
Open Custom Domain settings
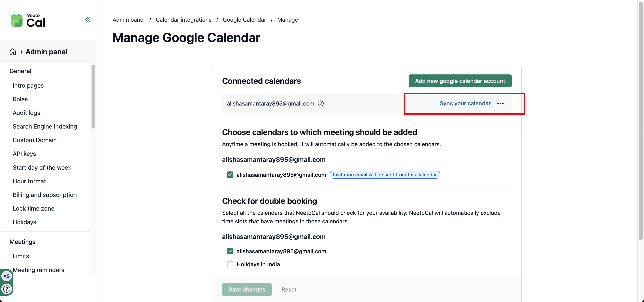(34, 140)
